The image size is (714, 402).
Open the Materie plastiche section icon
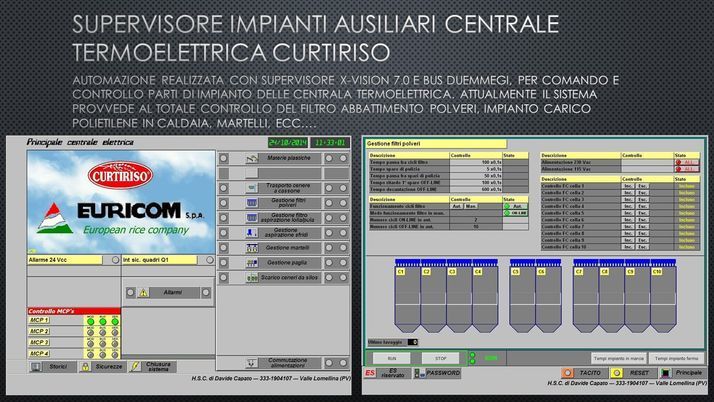(x=252, y=158)
